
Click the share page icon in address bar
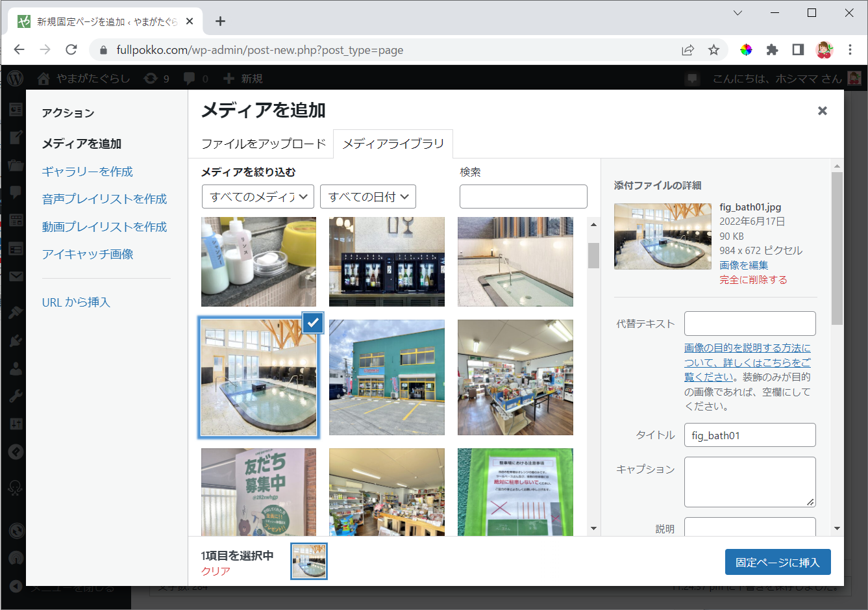(x=688, y=50)
